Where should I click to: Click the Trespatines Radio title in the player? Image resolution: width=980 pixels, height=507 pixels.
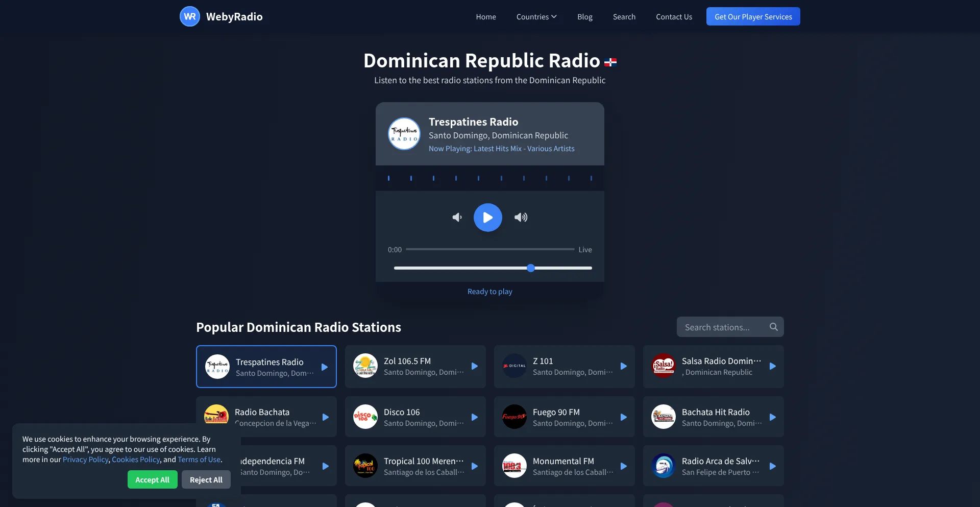click(473, 122)
